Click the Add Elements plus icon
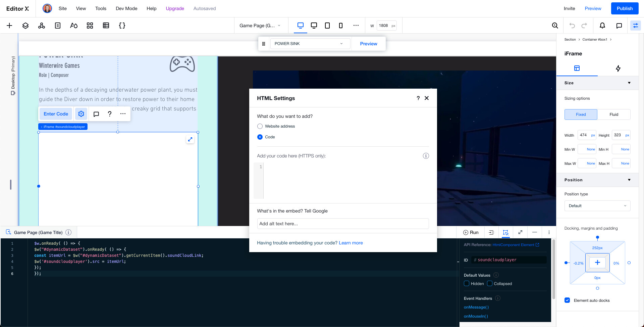The height and width of the screenshot is (327, 644). click(x=9, y=26)
